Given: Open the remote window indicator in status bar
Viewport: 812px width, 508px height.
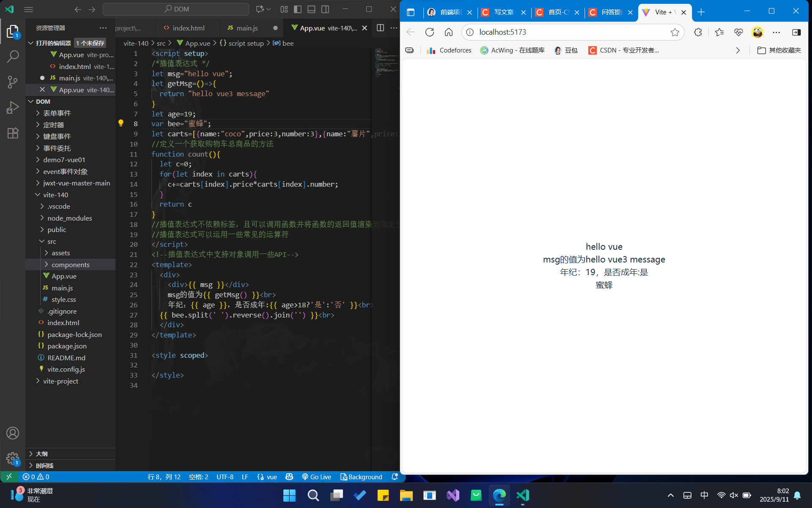Looking at the screenshot, I should pos(9,477).
